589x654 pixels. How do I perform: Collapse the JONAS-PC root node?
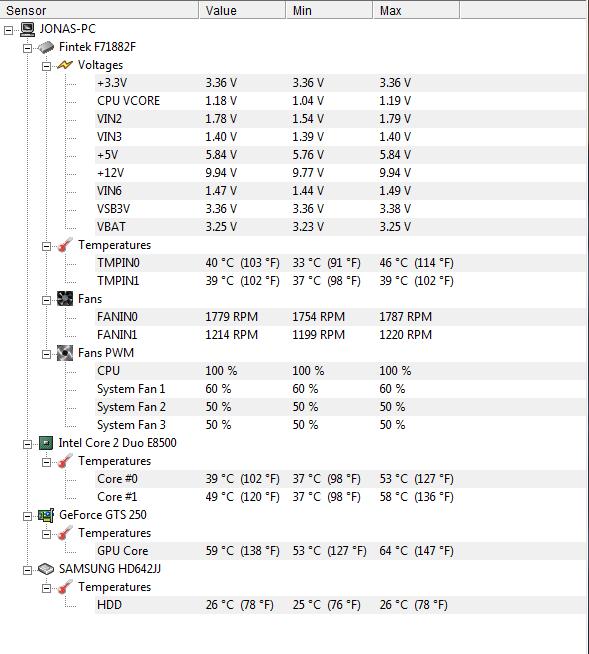point(8,30)
